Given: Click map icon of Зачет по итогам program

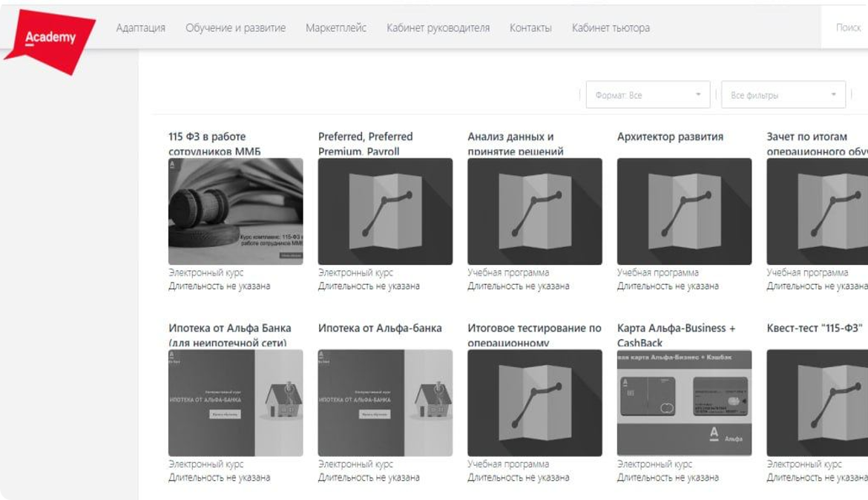Looking at the screenshot, I should click(x=817, y=211).
